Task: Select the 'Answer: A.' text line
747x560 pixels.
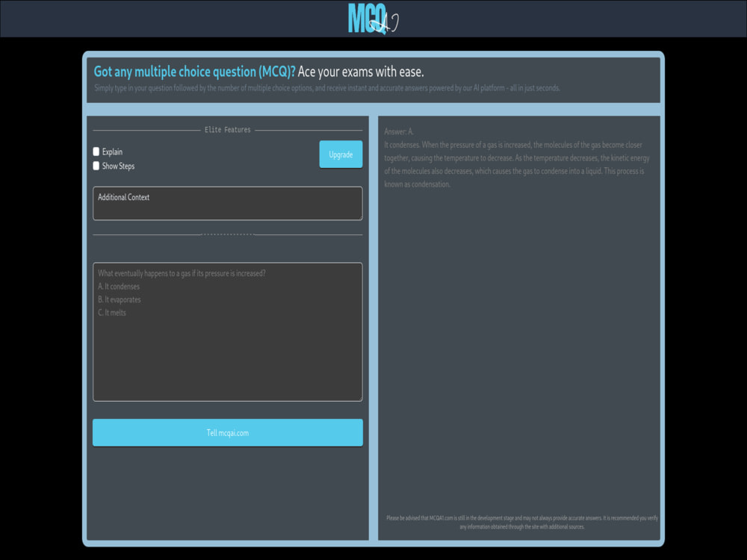Action: coord(399,131)
